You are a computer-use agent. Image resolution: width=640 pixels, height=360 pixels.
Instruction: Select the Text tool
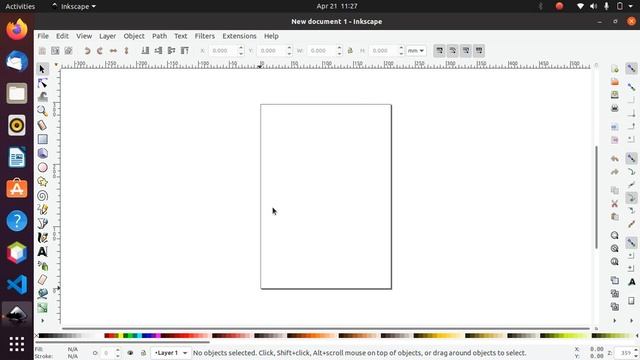(x=42, y=252)
